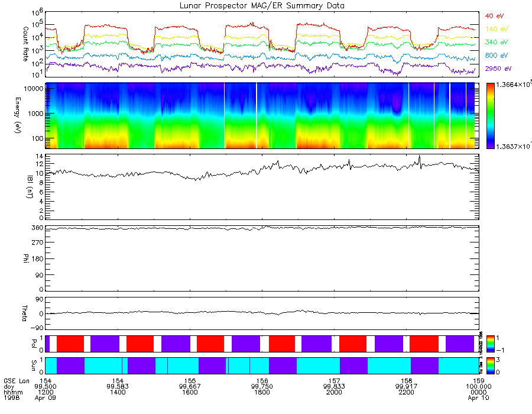The image size is (532, 414).
Task: Click the energy spectrogram rainbow color scale bar
Action: [x=490, y=116]
